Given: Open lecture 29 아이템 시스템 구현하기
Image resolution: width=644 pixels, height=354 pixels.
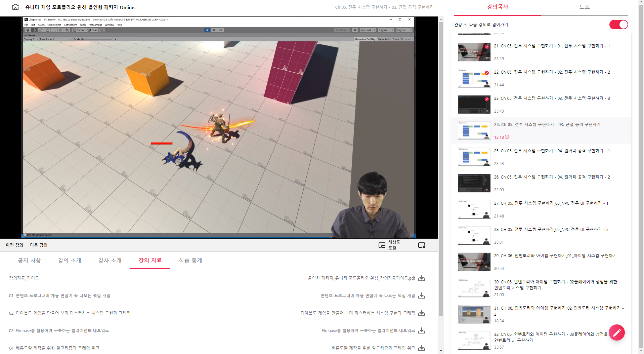Looking at the screenshot, I should [x=541, y=262].
